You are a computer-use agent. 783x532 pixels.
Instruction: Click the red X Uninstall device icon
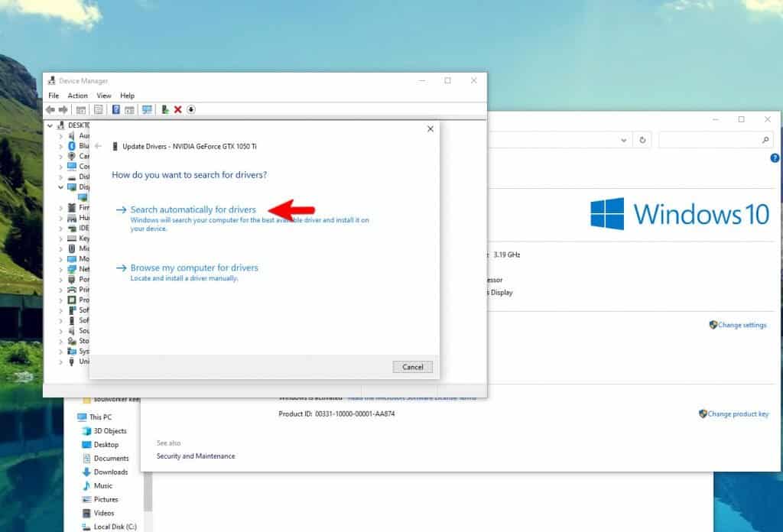point(177,110)
